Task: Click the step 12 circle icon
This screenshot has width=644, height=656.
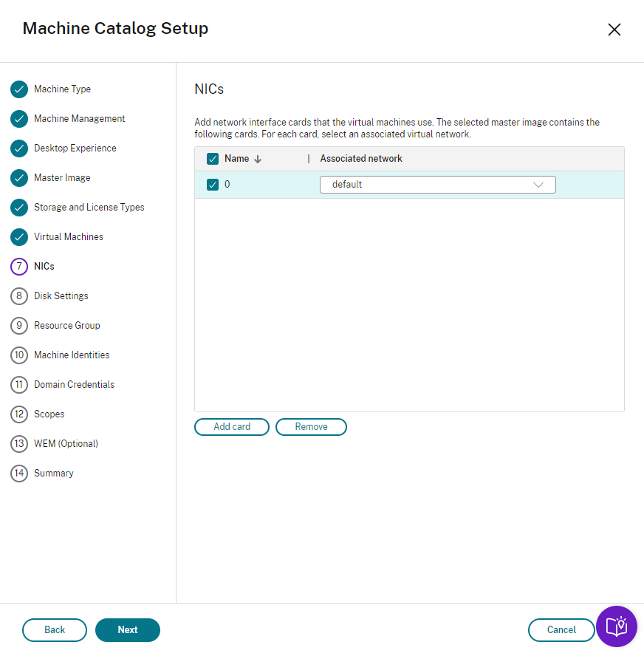Action: (19, 414)
